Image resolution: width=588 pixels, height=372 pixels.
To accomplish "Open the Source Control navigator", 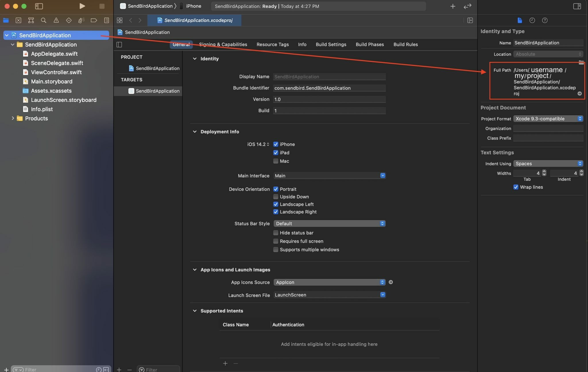I will [18, 20].
